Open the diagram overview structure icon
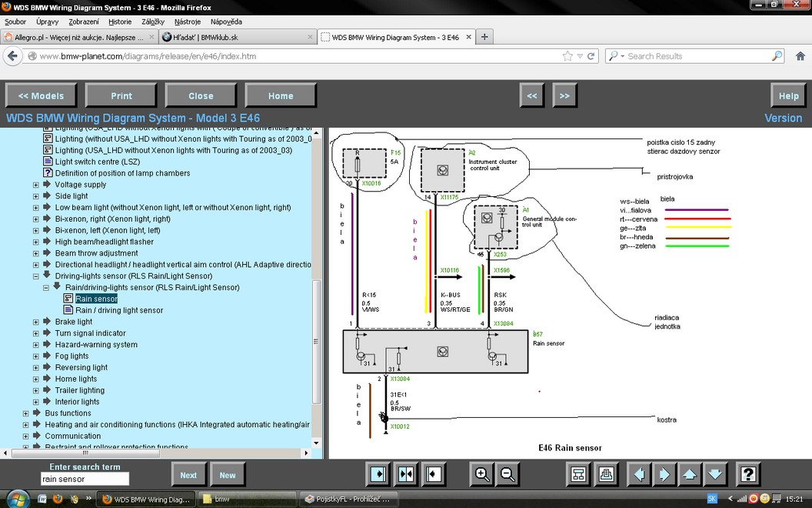The height and width of the screenshot is (508, 812). coord(578,474)
